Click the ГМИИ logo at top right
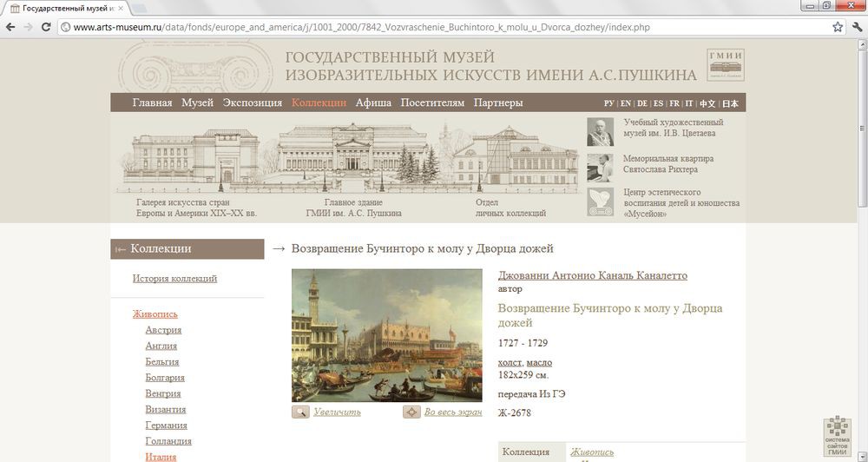 click(x=725, y=64)
